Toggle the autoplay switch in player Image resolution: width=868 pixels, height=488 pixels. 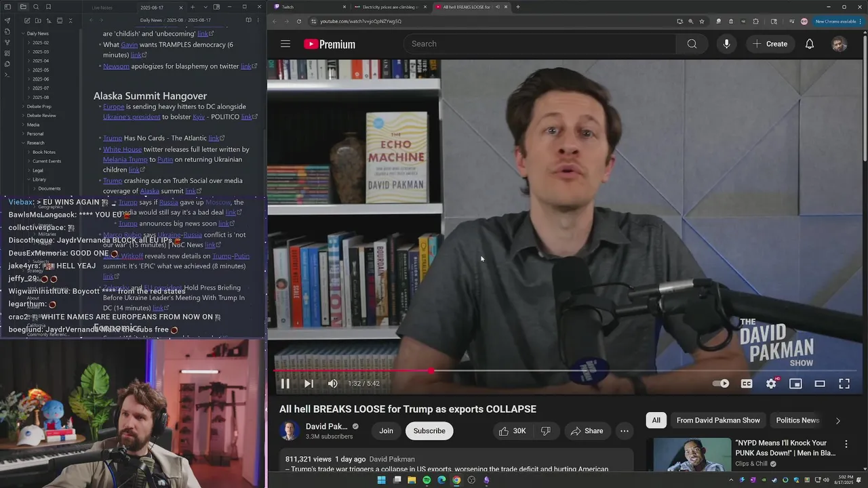point(721,384)
